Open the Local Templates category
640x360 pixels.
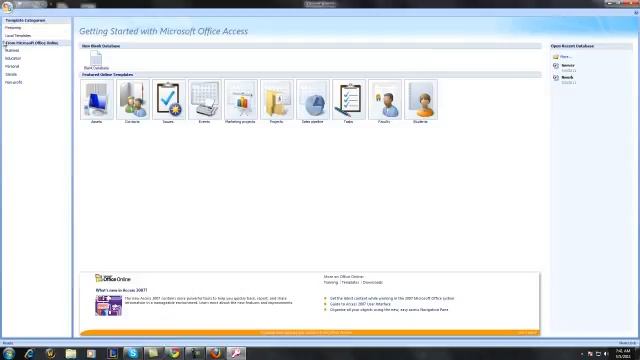click(x=18, y=36)
